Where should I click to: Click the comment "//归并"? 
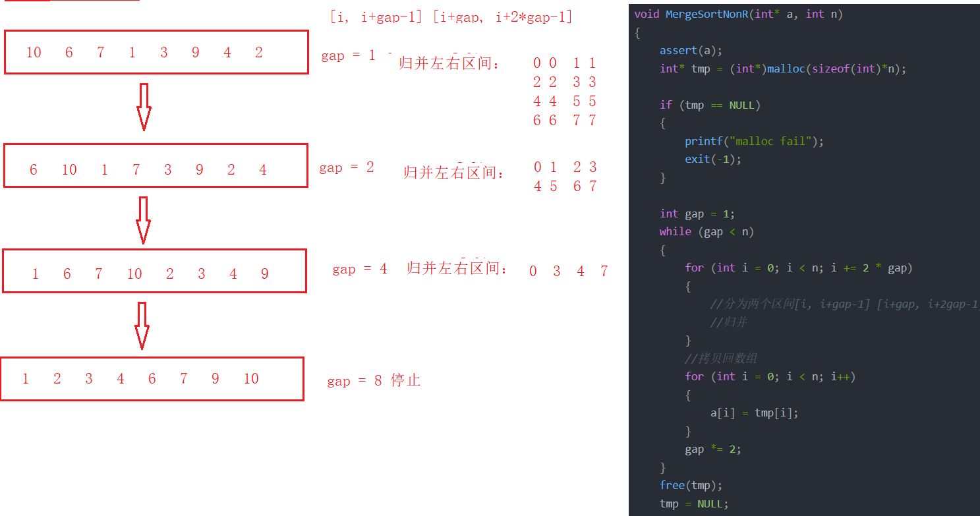(x=728, y=322)
